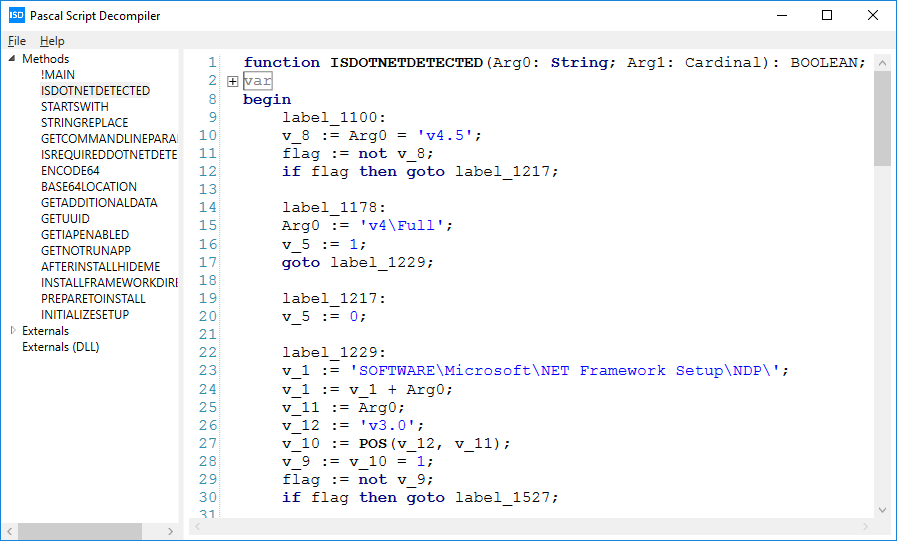897x541 pixels.
Task: Click 'v_11 := Arg0;' on line 25
Action: pos(343,407)
